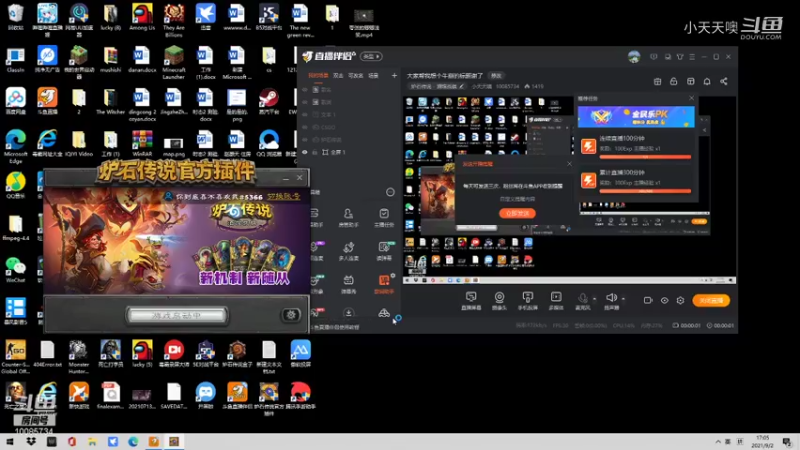Click mode switch pill beside app logo
The height and width of the screenshot is (450, 800).
click(x=371, y=56)
